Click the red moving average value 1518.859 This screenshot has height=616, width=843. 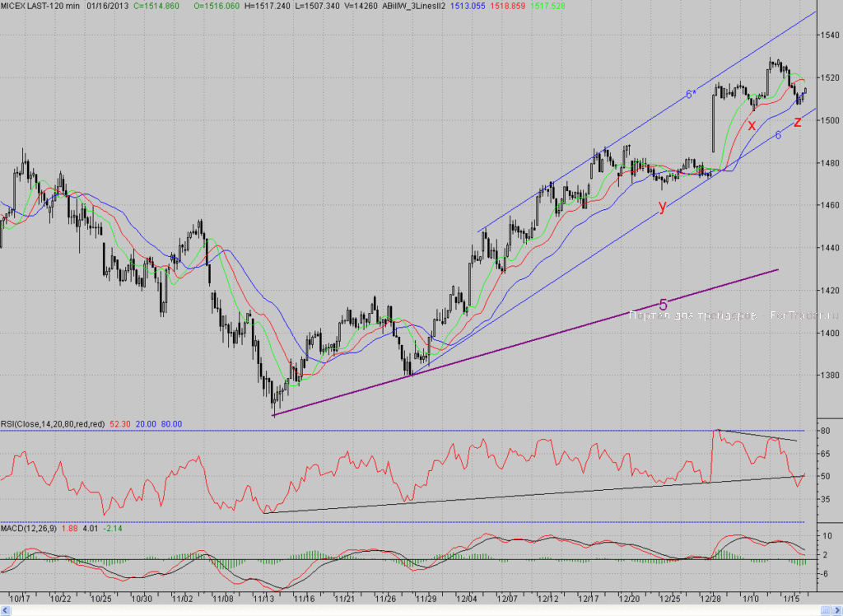click(507, 6)
